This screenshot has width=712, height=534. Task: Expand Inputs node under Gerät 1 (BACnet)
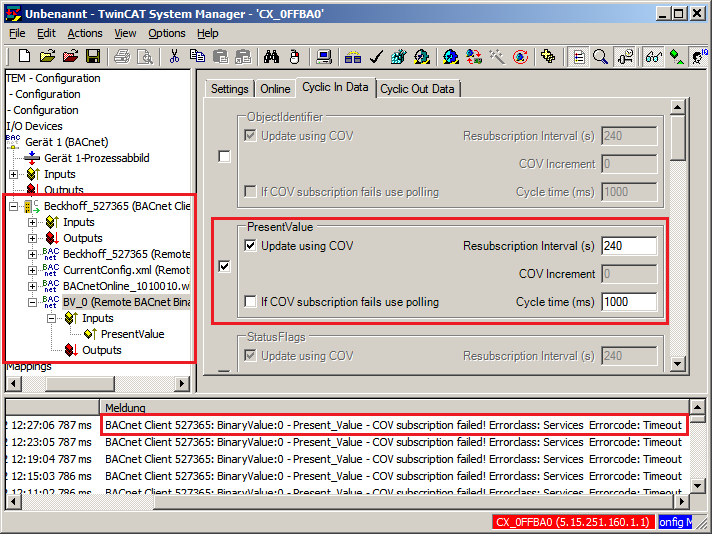pyautogui.click(x=14, y=174)
